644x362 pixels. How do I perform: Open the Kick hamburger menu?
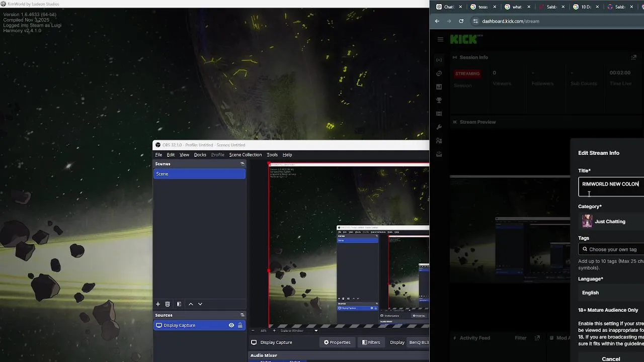tap(440, 39)
